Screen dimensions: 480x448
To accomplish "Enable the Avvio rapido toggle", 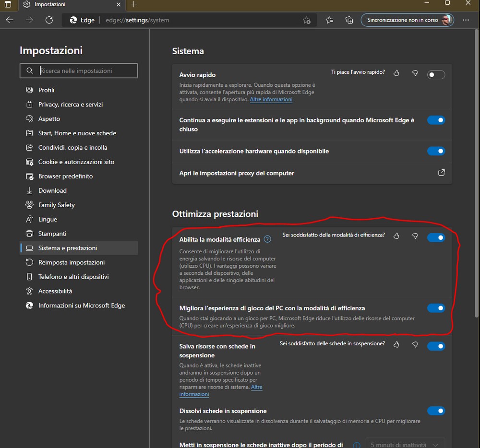I will (x=436, y=75).
